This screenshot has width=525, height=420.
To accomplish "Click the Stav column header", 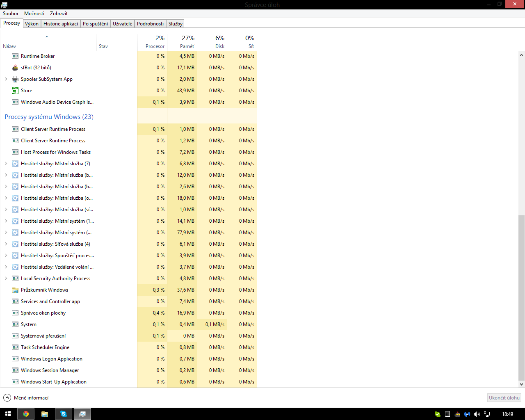I will [117, 42].
